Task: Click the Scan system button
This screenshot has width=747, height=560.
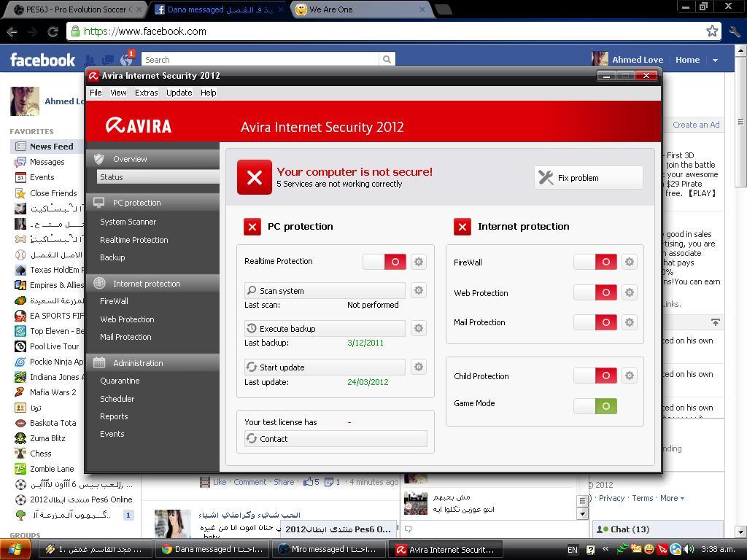Action: coord(325,290)
